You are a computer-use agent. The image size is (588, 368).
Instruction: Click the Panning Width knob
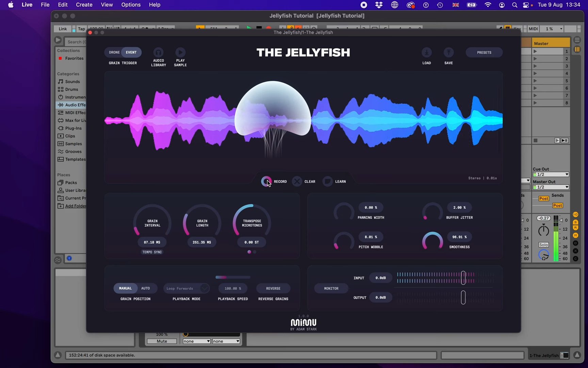pyautogui.click(x=344, y=212)
